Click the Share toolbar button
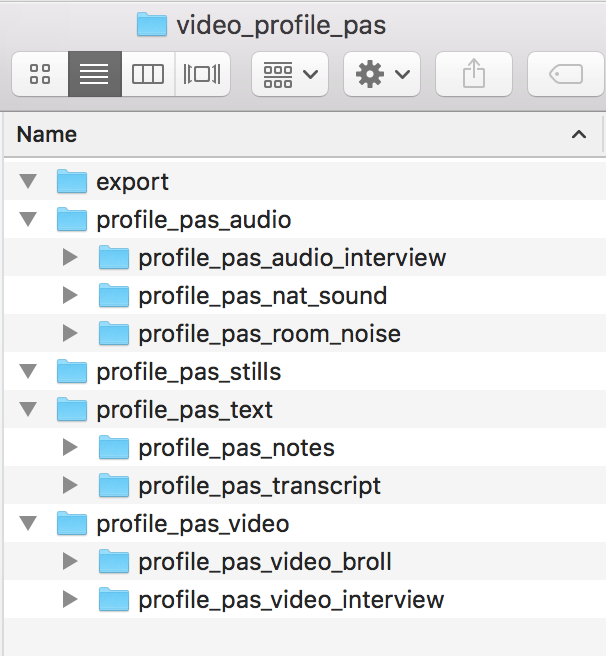Screen dimensions: 606x656 (x=474, y=74)
